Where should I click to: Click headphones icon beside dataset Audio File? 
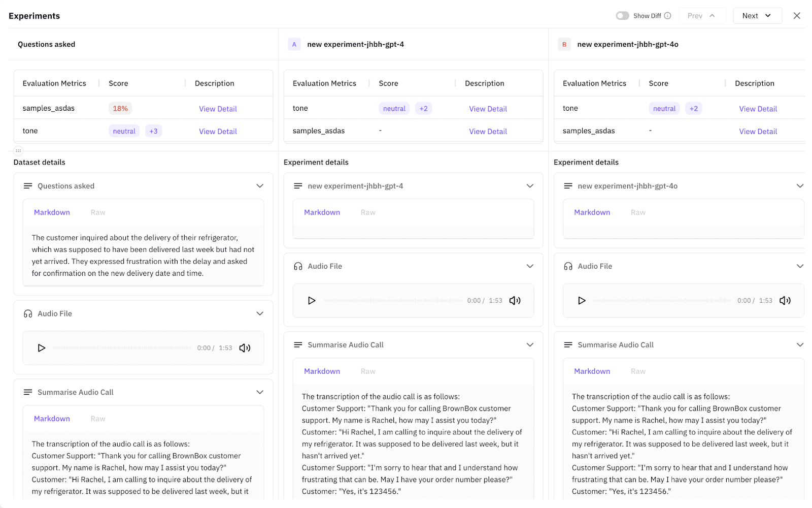click(28, 314)
